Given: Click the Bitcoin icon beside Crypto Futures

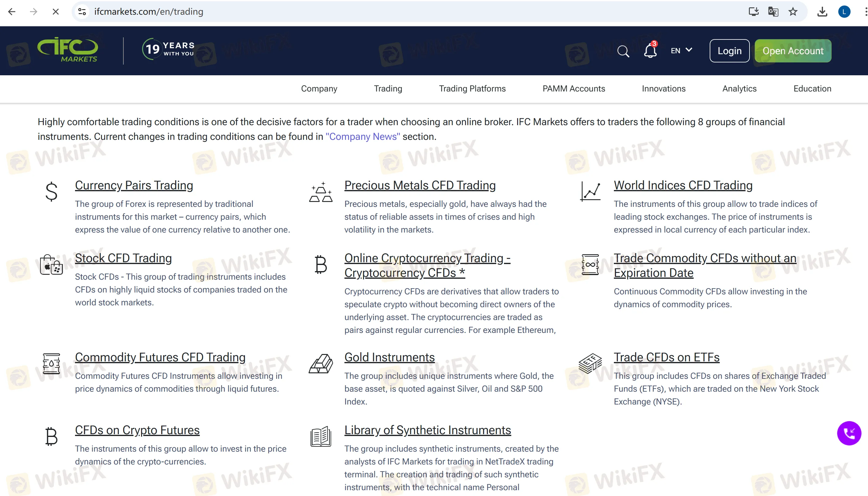Looking at the screenshot, I should [51, 436].
